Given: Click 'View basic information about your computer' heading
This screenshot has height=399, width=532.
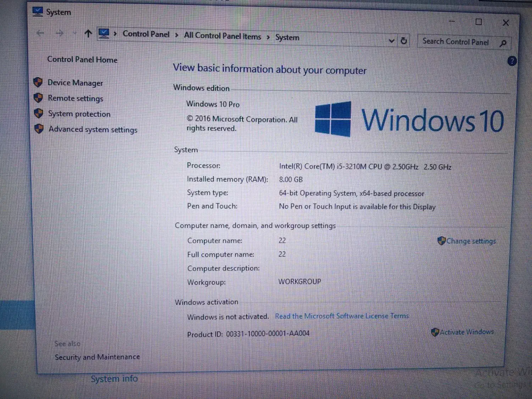Looking at the screenshot, I should click(x=270, y=69).
